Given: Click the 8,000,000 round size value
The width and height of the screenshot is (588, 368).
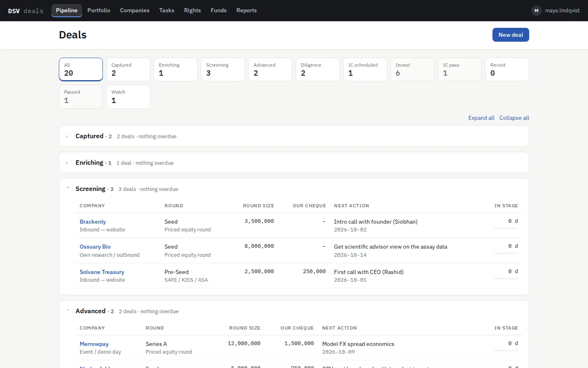Looking at the screenshot, I should [x=259, y=246].
